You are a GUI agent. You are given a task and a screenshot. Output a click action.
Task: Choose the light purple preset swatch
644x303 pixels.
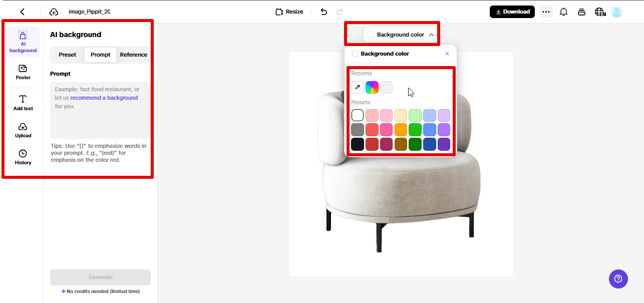[x=444, y=115]
